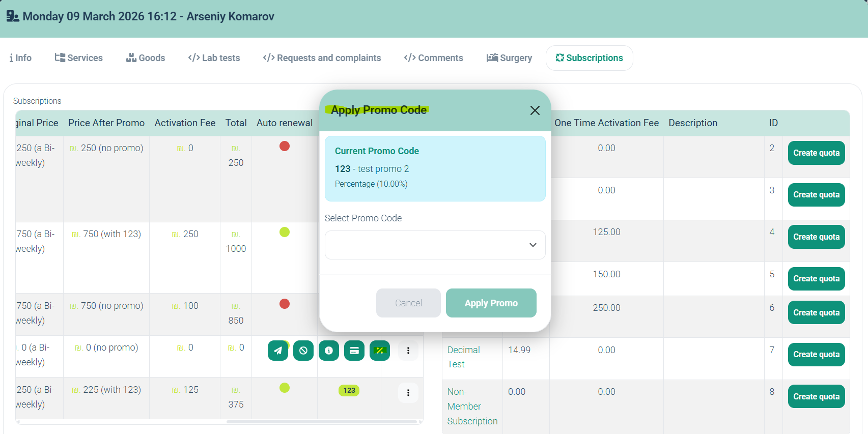Click the 123 promo code badge
Viewport: 868px width, 434px height.
(349, 391)
